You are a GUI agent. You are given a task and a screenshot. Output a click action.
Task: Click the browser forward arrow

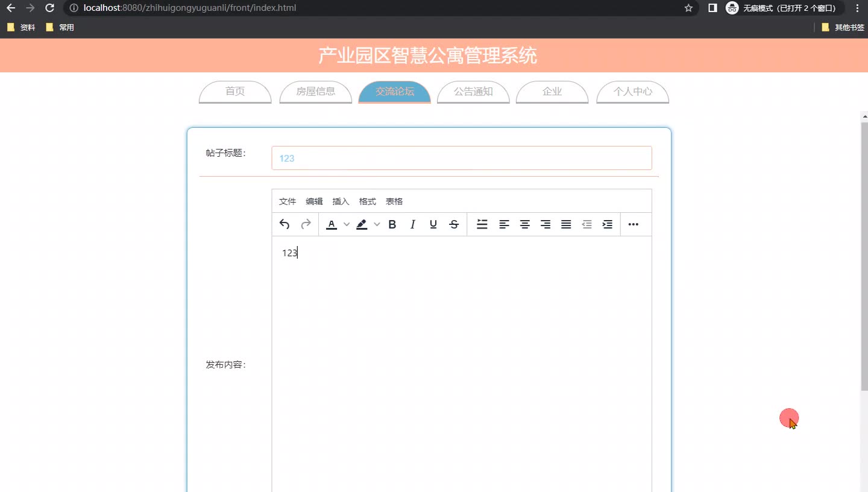point(30,8)
